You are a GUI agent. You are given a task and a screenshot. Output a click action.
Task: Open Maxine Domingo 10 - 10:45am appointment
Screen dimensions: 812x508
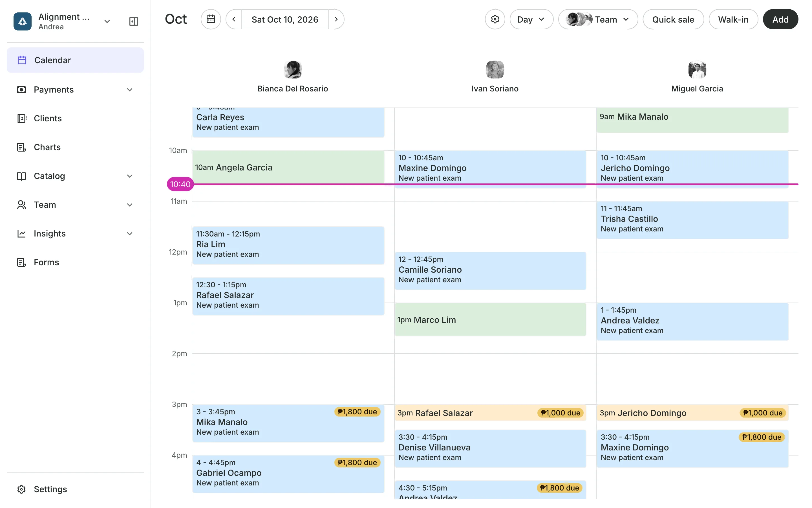click(490, 169)
